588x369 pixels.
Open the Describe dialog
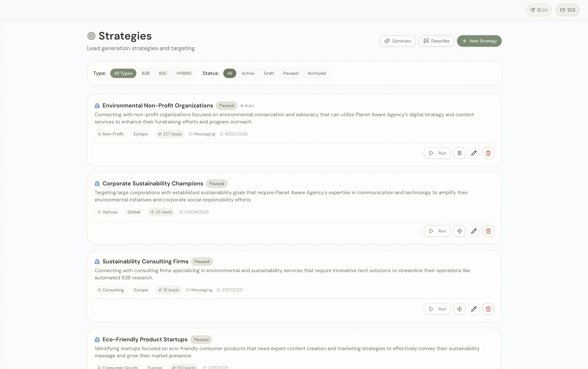click(436, 41)
